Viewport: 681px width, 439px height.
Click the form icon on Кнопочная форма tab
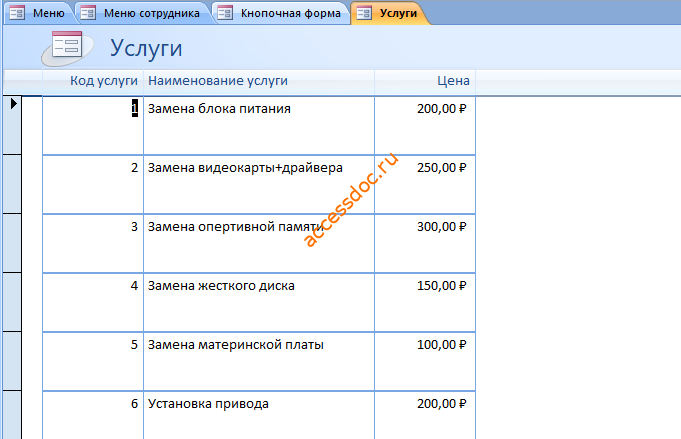(x=225, y=13)
